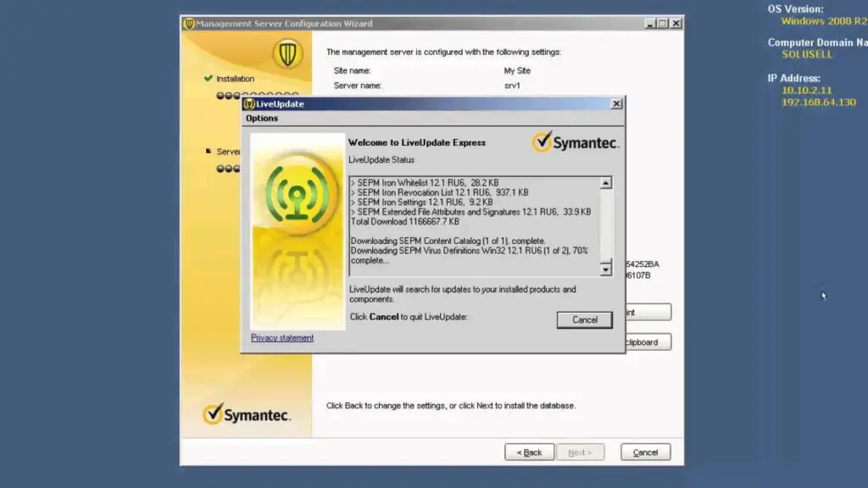The width and height of the screenshot is (868, 488).
Task: Select 'Downloading SEPM Virus Definitions' status line
Action: tap(470, 256)
